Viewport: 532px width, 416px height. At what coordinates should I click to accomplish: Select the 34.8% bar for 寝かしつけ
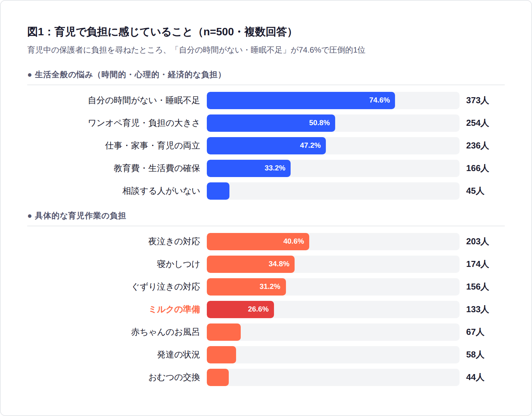click(250, 264)
